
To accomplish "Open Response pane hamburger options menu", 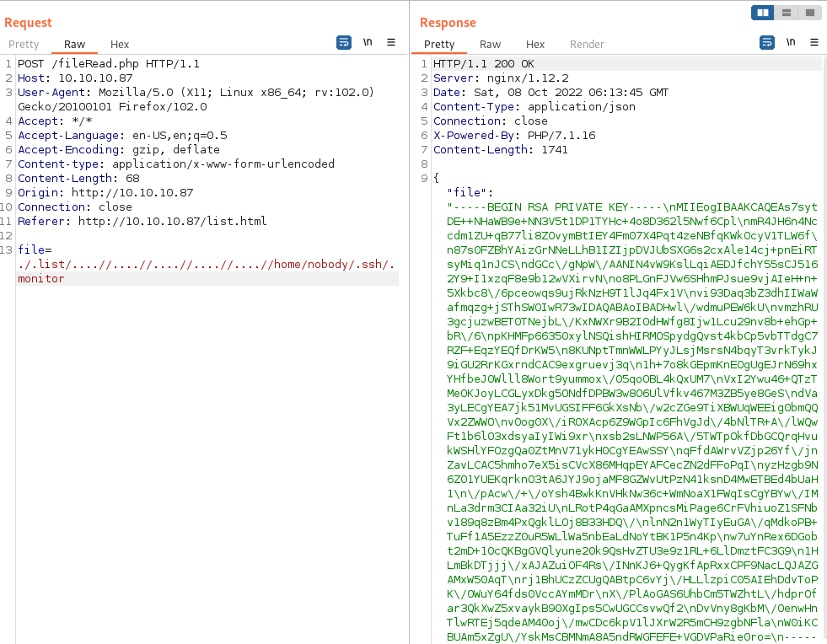I will (x=814, y=42).
